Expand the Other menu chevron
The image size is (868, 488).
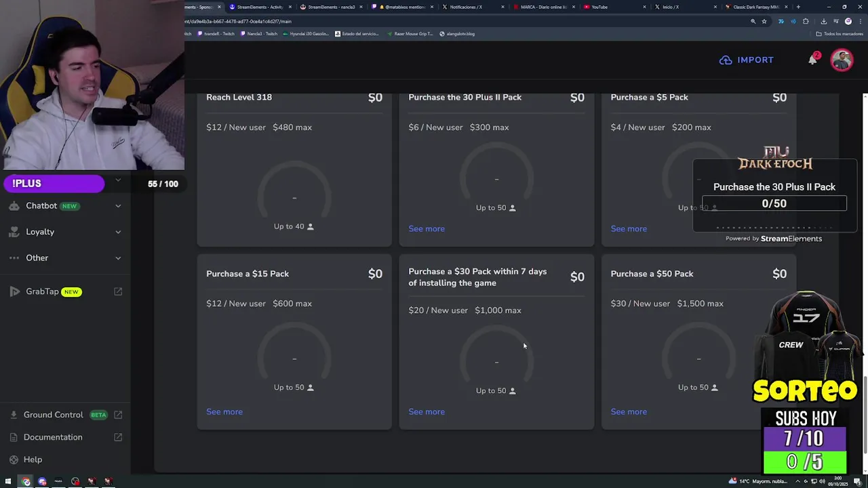[x=118, y=258]
